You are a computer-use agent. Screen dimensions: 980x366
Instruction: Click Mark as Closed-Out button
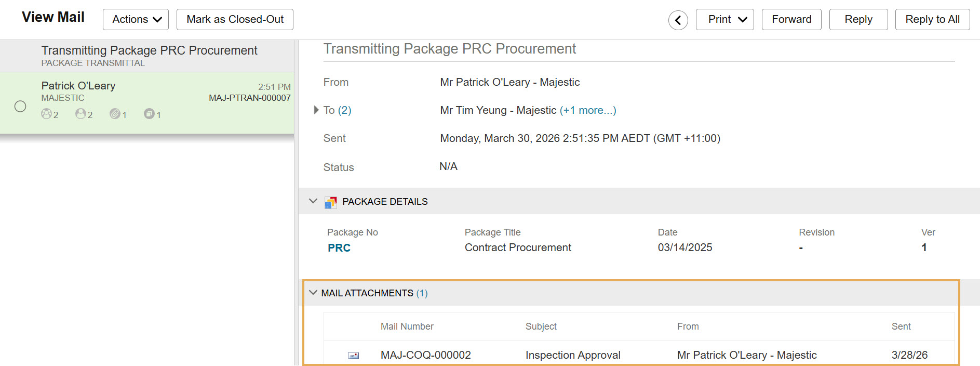[x=235, y=20]
